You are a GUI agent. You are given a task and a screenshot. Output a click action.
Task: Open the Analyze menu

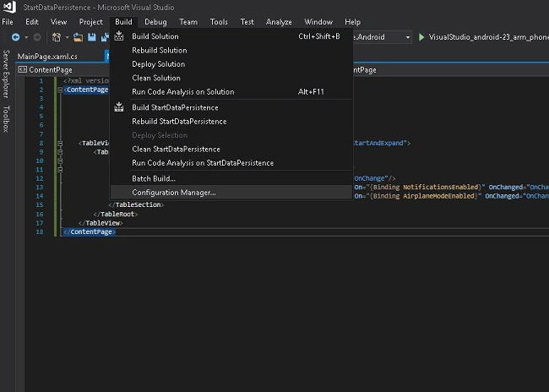tap(279, 22)
